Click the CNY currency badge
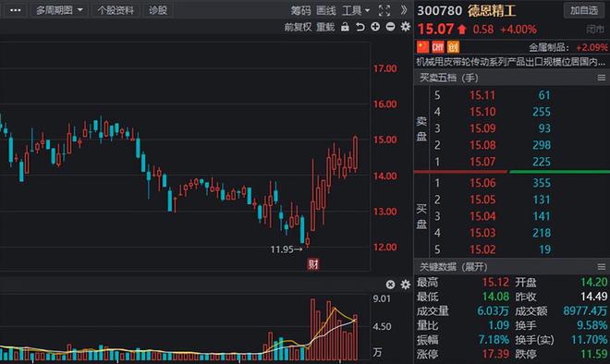 (x=438, y=47)
